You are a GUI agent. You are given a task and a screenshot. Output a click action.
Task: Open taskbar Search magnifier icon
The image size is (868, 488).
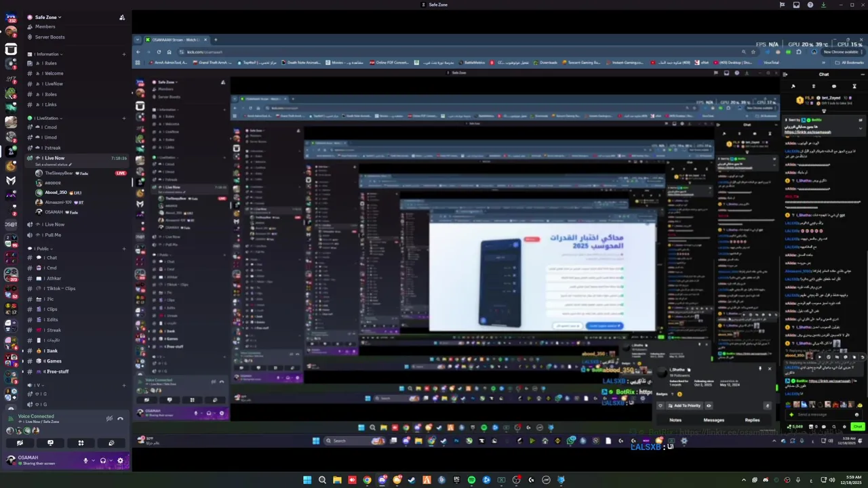click(x=322, y=480)
